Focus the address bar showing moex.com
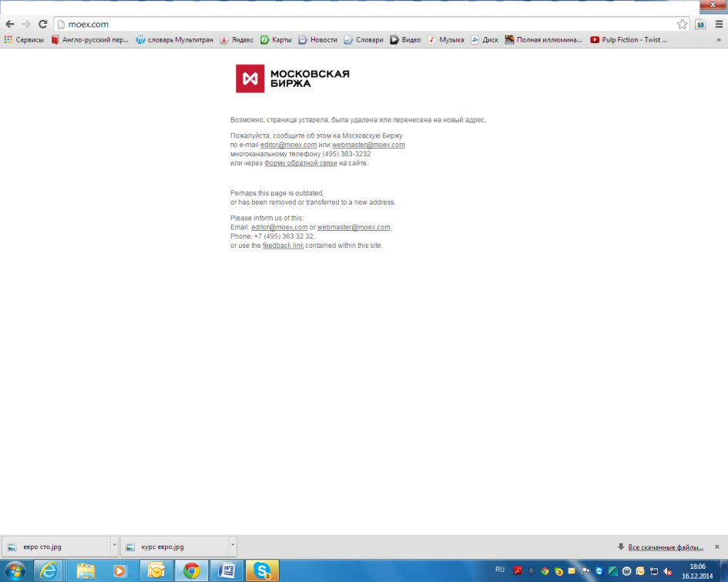 (371, 24)
